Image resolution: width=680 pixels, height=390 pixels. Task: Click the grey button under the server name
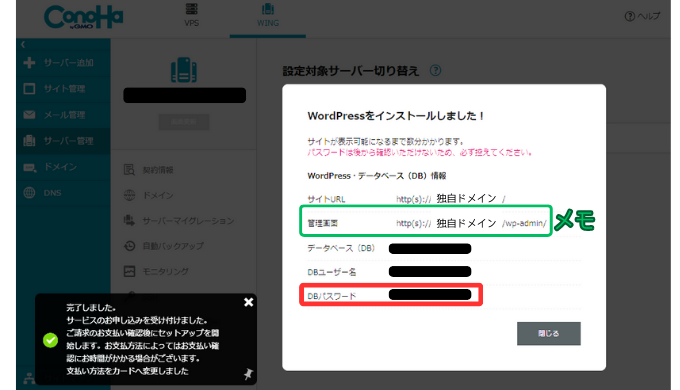point(184,122)
